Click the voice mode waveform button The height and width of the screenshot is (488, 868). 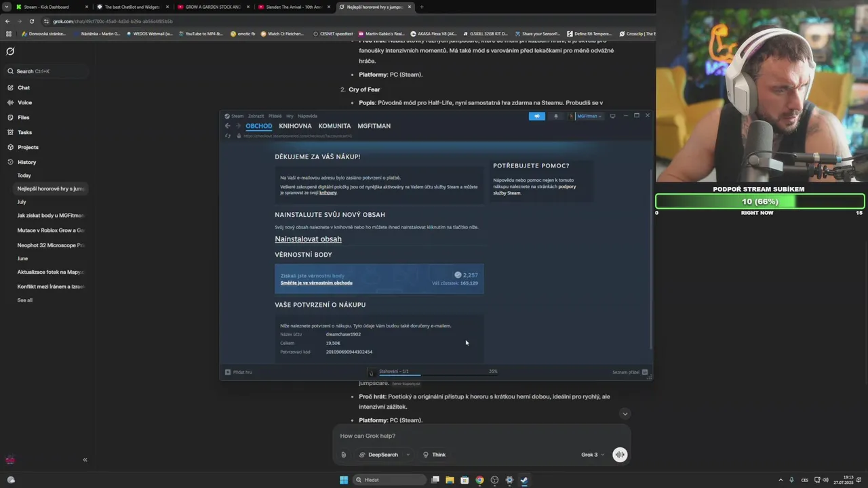pos(620,455)
